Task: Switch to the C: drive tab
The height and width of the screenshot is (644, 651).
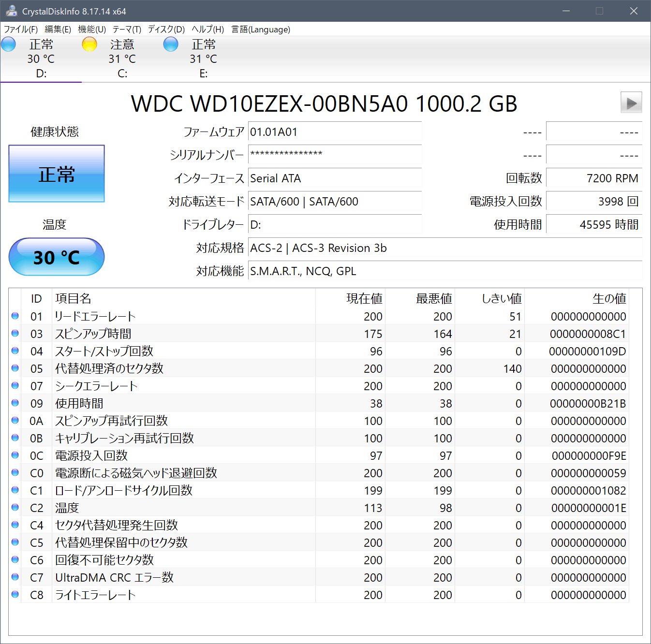Action: point(122,59)
